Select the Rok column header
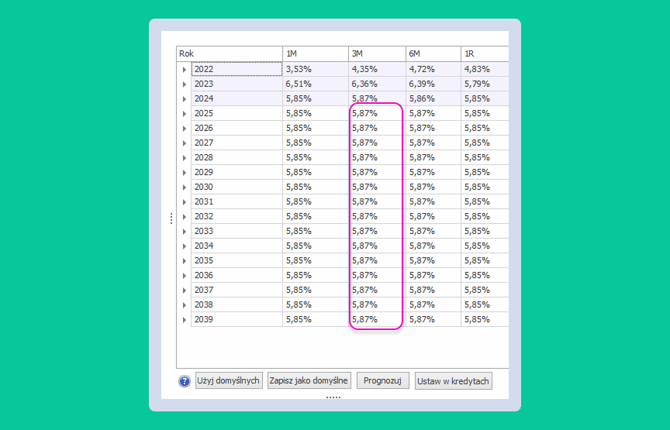Image resolution: width=670 pixels, height=430 pixels. click(x=229, y=54)
